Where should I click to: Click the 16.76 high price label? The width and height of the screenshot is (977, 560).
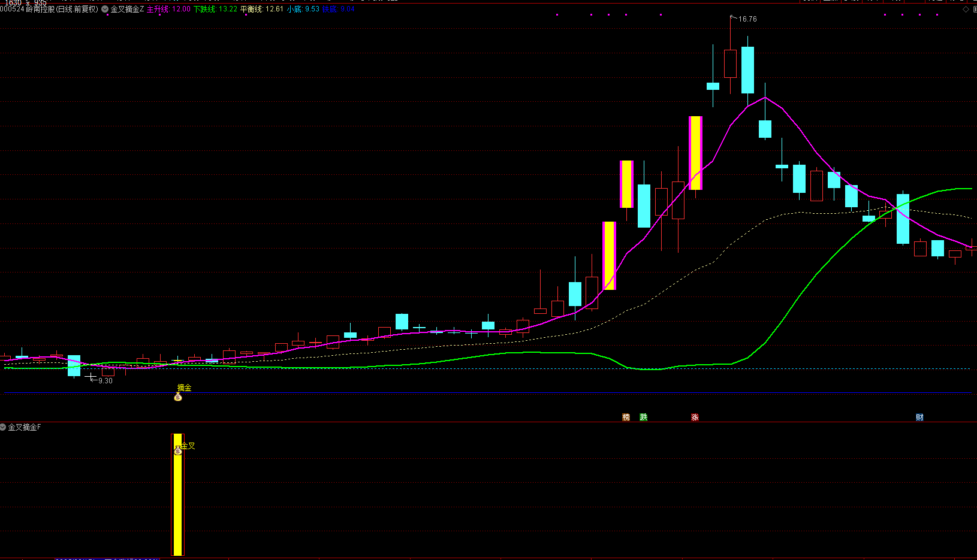[x=747, y=19]
